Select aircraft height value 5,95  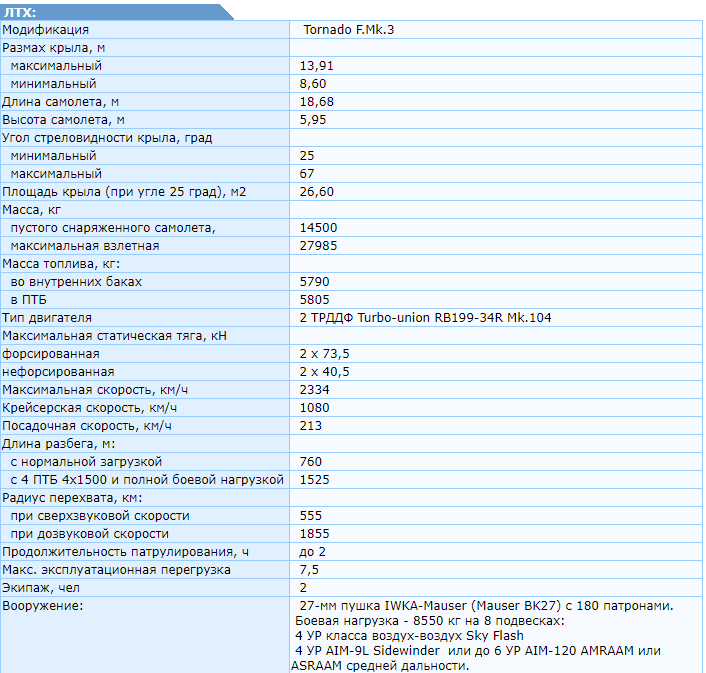(x=313, y=120)
